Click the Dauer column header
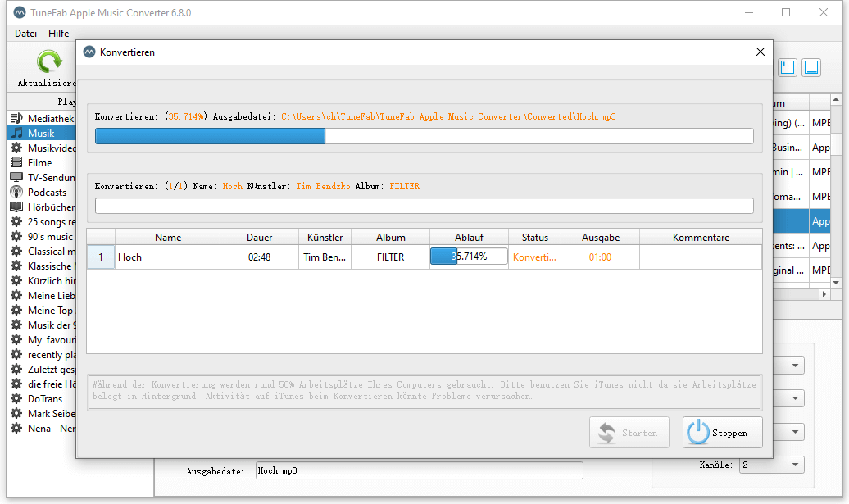Image resolution: width=849 pixels, height=504 pixels. point(259,237)
